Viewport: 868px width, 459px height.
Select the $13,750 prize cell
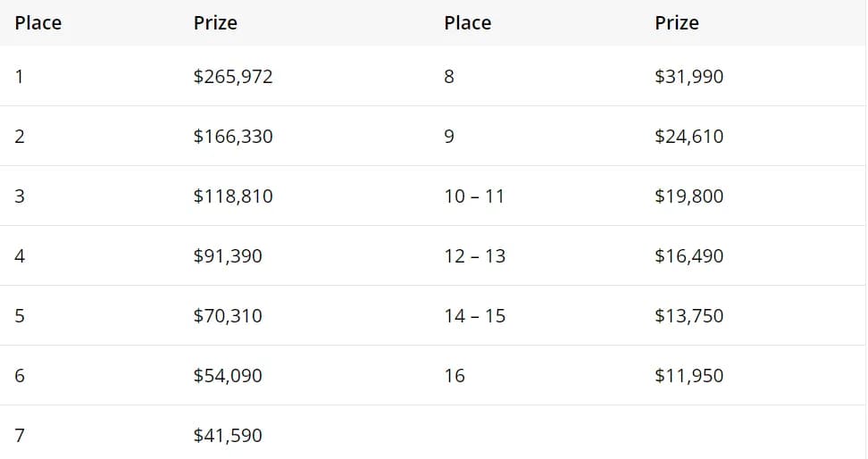[689, 316]
